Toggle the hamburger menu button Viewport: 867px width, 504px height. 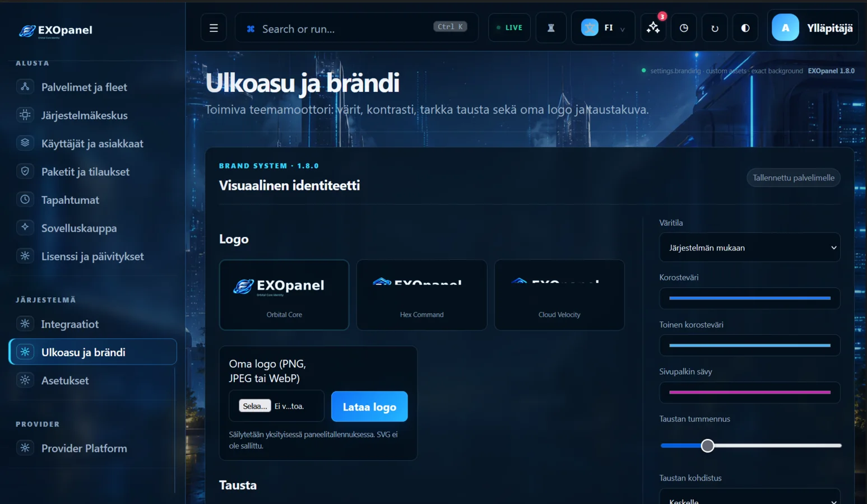pos(214,28)
